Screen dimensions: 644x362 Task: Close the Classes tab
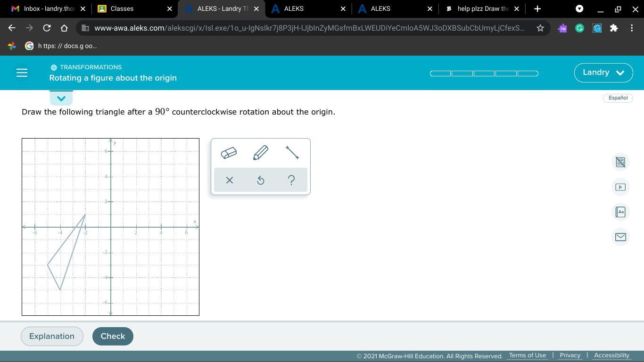tap(170, 8)
